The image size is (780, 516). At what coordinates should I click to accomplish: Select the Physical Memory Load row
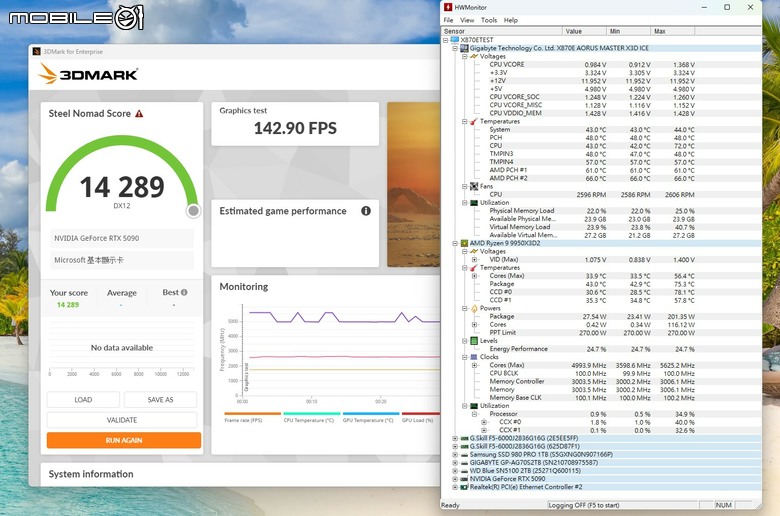(592, 211)
